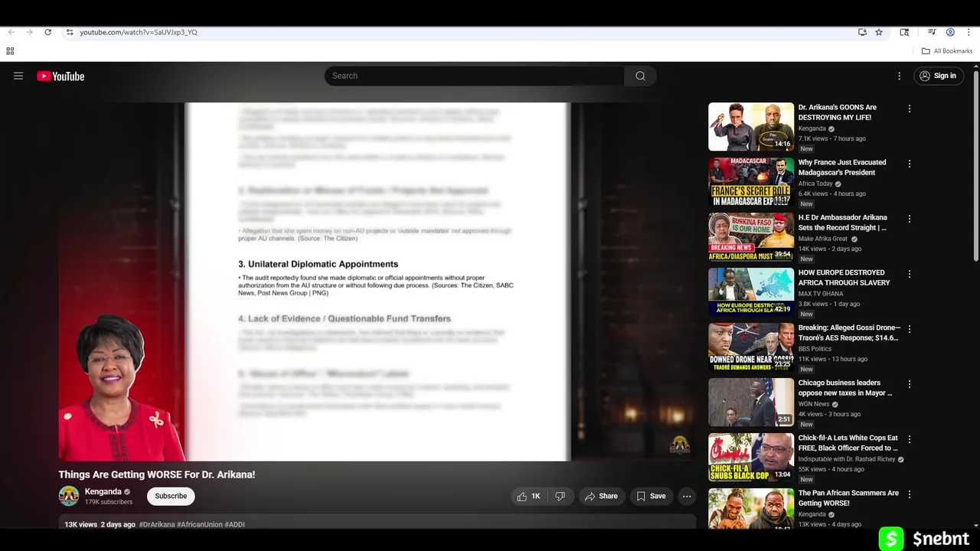Viewport: 980px width, 551px height.
Task: Open thumbnail of H.E Dr Ambassador Arikana video
Action: pos(751,237)
